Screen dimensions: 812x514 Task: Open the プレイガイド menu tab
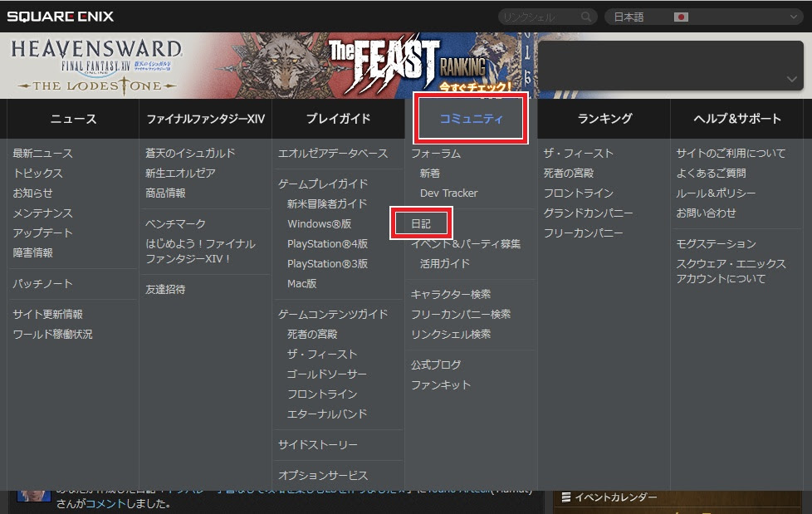338,119
